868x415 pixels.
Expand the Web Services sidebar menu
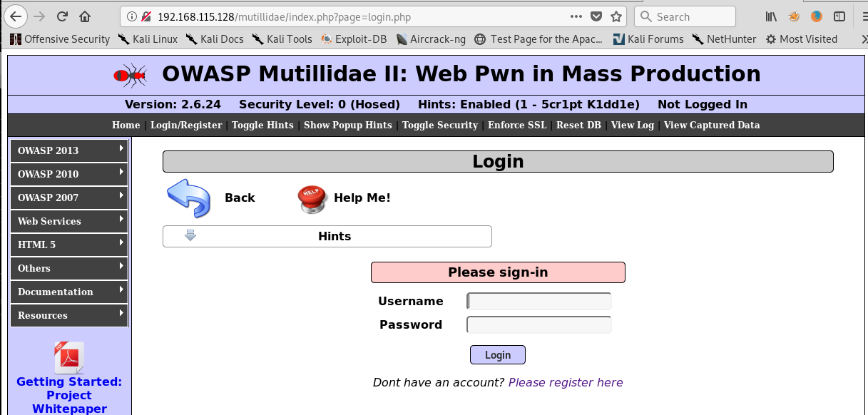[x=69, y=221]
